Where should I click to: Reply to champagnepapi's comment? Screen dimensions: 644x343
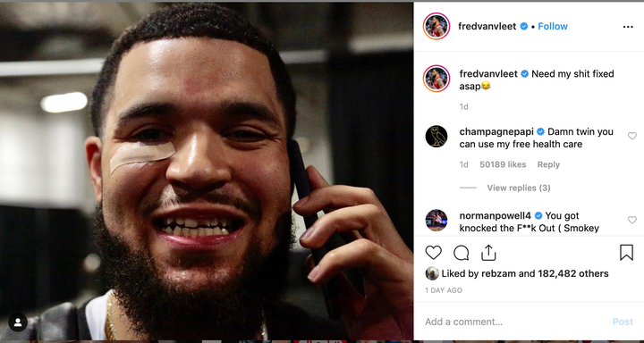[x=548, y=164]
